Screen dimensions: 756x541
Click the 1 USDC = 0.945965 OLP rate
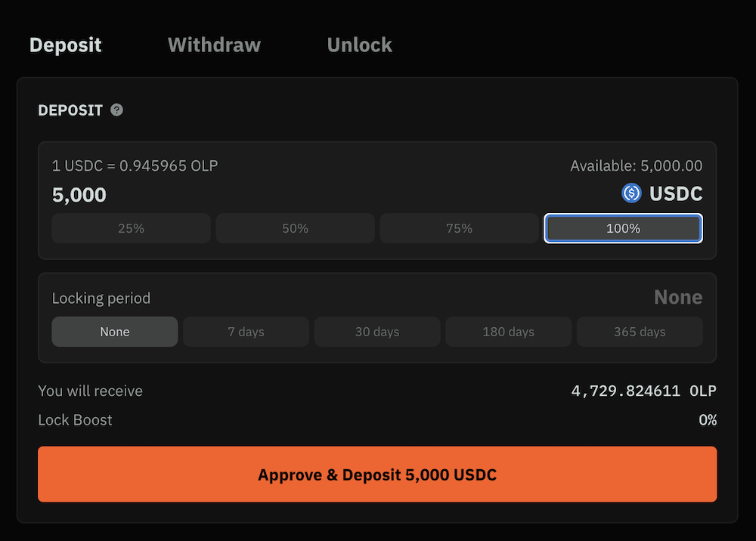(135, 166)
